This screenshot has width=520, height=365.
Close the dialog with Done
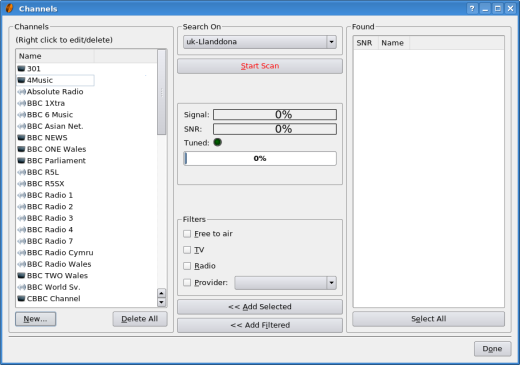492,349
